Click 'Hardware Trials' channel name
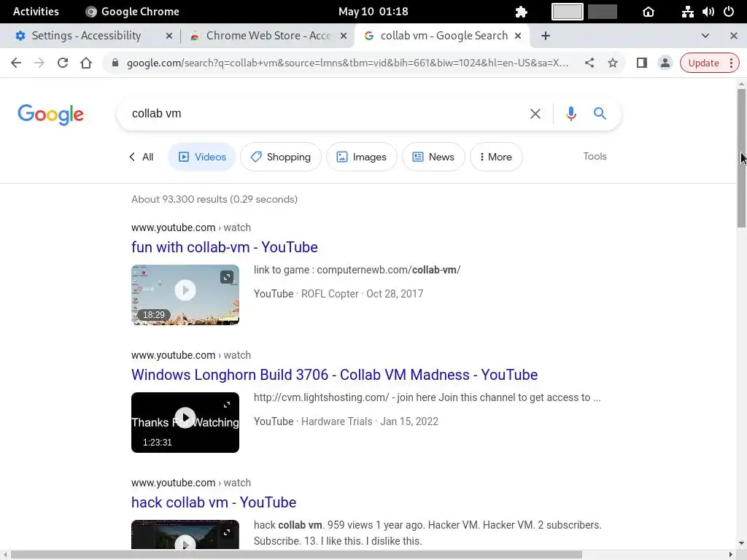Screen dimensions: 747x560 pos(336,421)
